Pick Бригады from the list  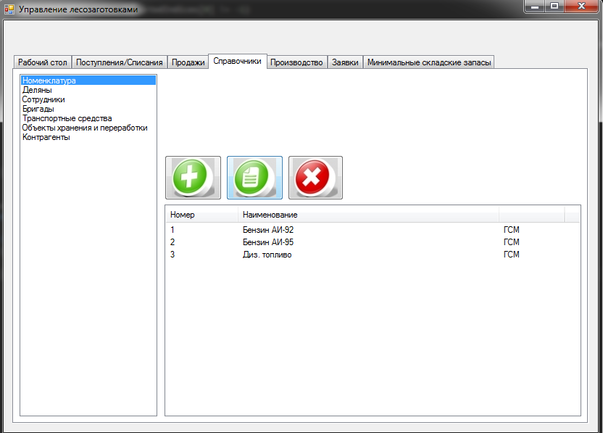(x=88, y=109)
